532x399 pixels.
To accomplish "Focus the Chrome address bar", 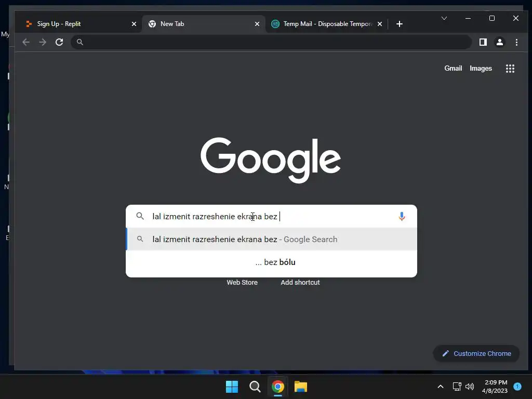I will [x=271, y=42].
